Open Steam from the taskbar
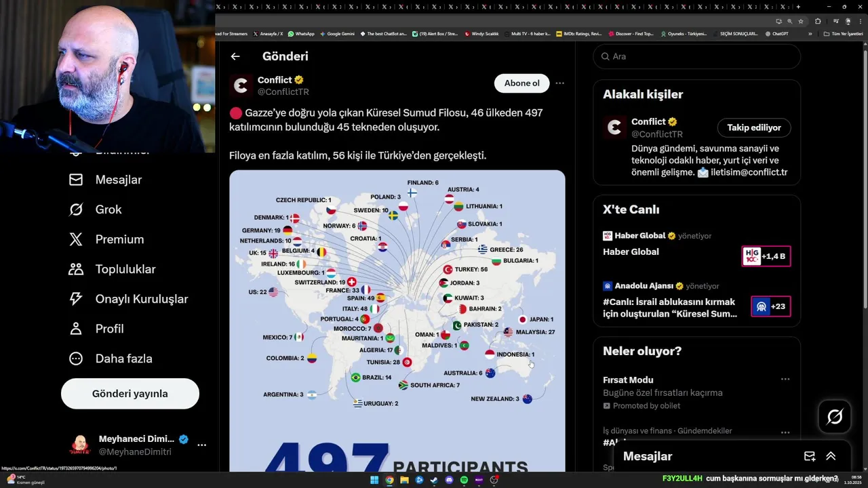The width and height of the screenshot is (868, 488). (434, 480)
